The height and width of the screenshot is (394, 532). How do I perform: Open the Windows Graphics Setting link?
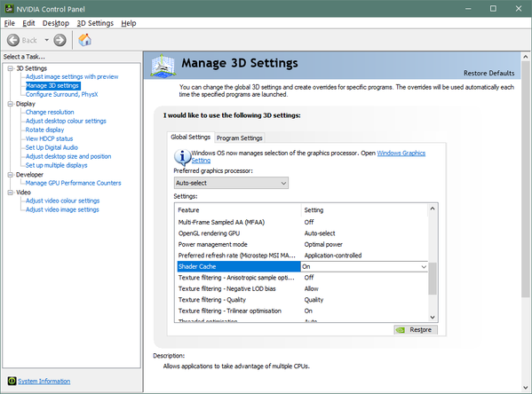(401, 153)
